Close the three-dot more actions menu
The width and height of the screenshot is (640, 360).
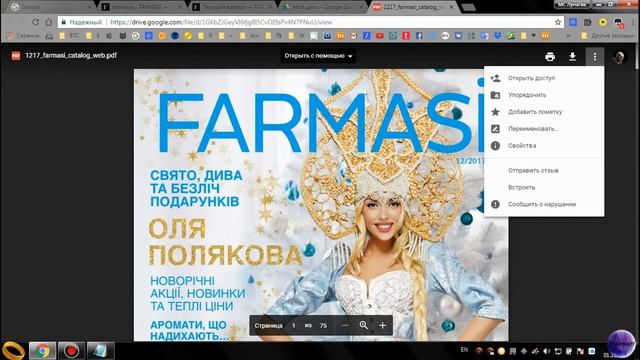[x=595, y=56]
